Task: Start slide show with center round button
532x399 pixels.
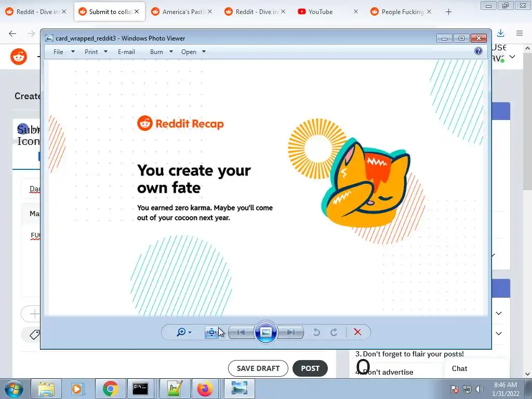Action: [x=265, y=332]
